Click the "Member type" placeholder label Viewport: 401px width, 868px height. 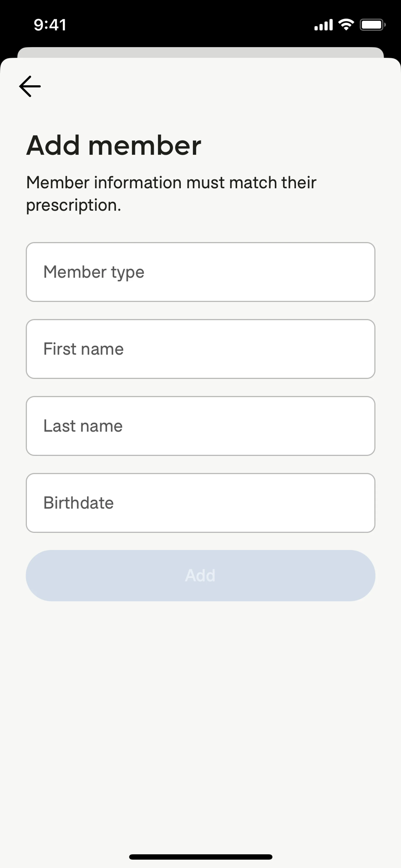94,272
